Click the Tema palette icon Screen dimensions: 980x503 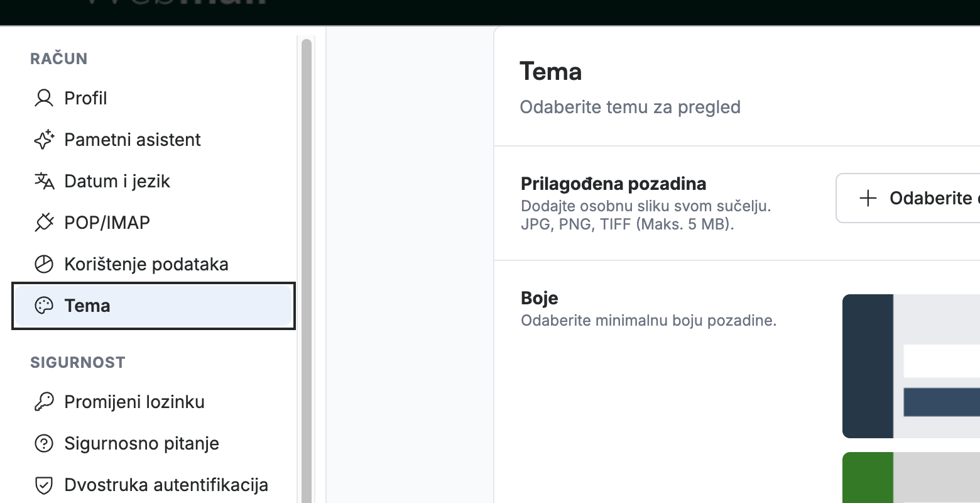(44, 306)
